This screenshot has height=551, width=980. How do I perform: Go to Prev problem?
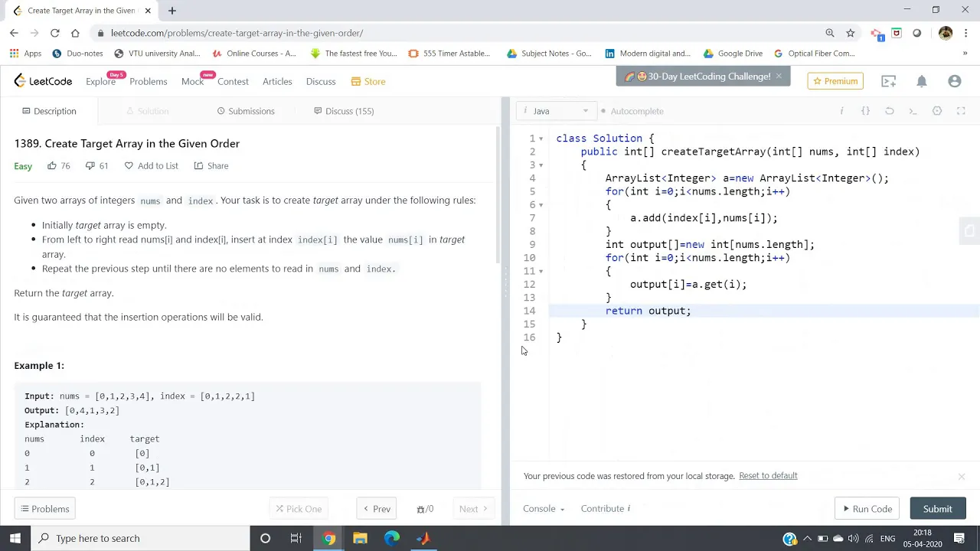click(x=377, y=509)
